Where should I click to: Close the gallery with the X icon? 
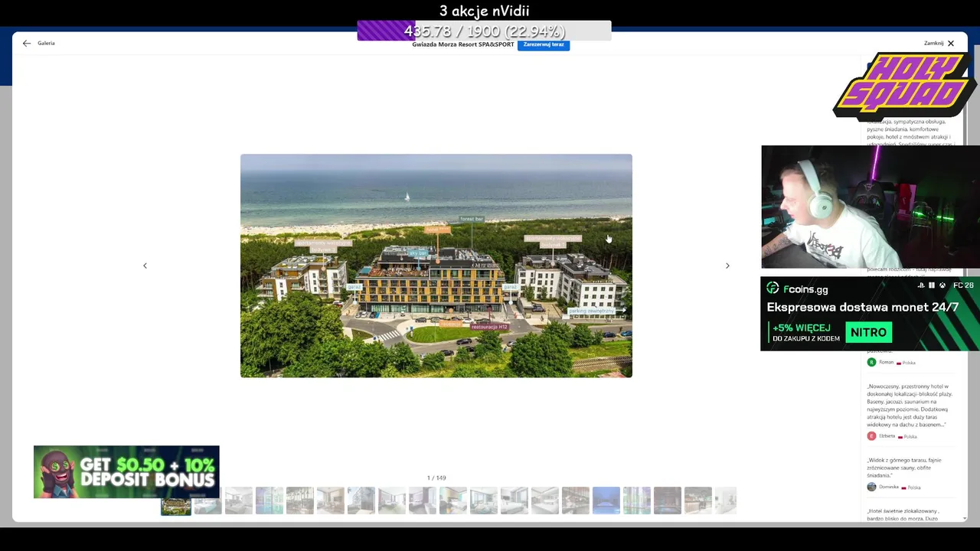951,44
